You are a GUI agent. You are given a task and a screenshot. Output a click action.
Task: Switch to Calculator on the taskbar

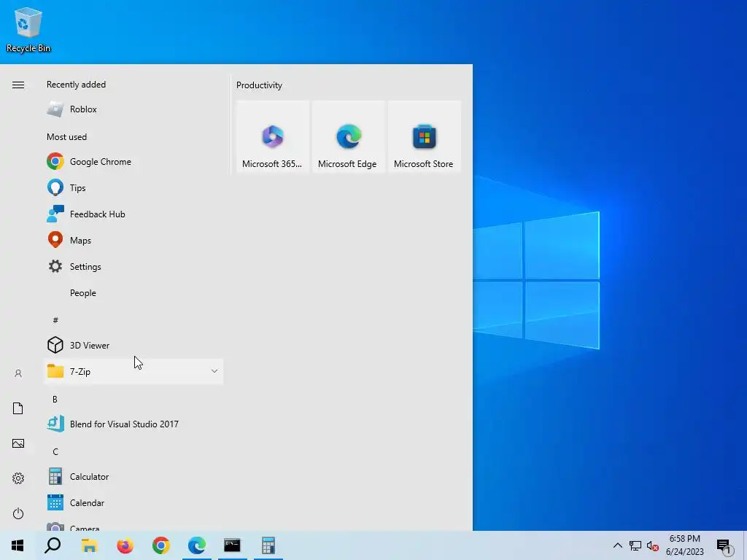pyautogui.click(x=268, y=545)
